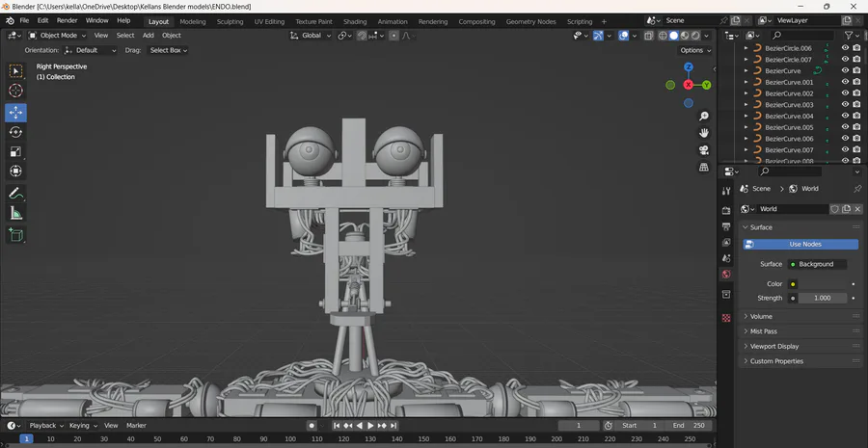Switch to material preview shading
The height and width of the screenshot is (448, 868).
click(x=685, y=36)
